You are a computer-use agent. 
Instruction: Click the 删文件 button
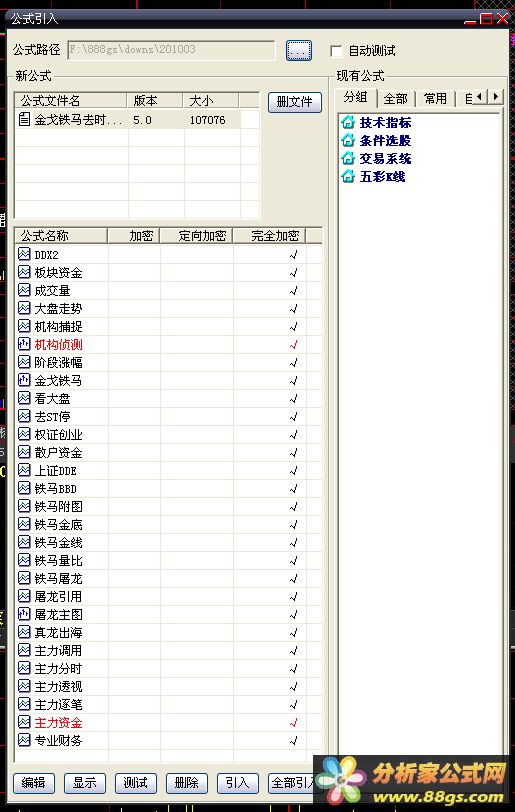pos(295,102)
